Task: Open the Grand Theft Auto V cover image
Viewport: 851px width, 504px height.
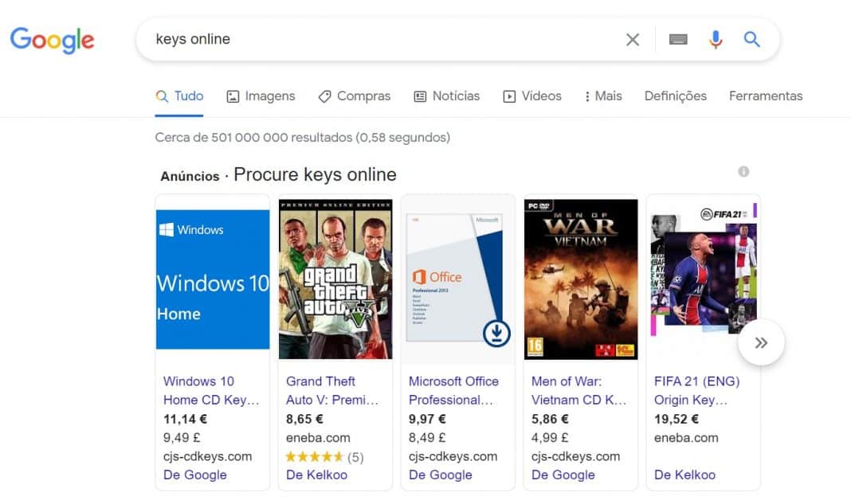Action: coord(335,279)
